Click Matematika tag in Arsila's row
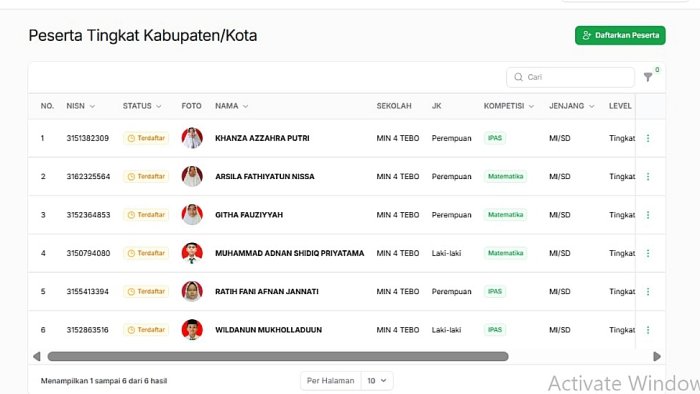The image size is (700, 394). click(x=505, y=177)
